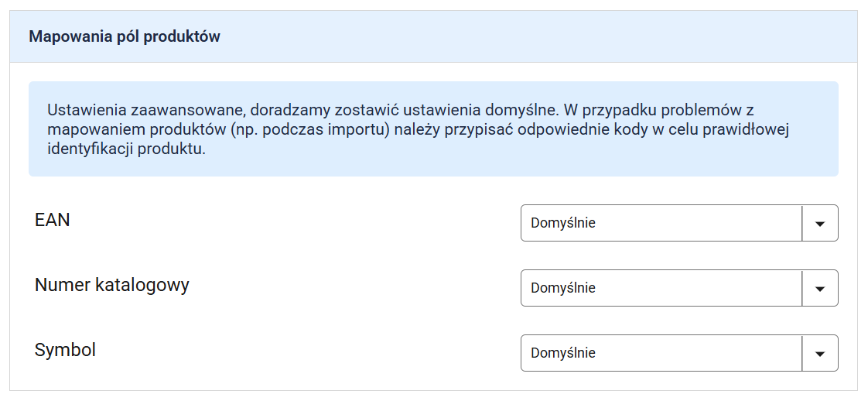Image resolution: width=868 pixels, height=401 pixels.
Task: Click the Numer katalogowy label
Action: (112, 285)
